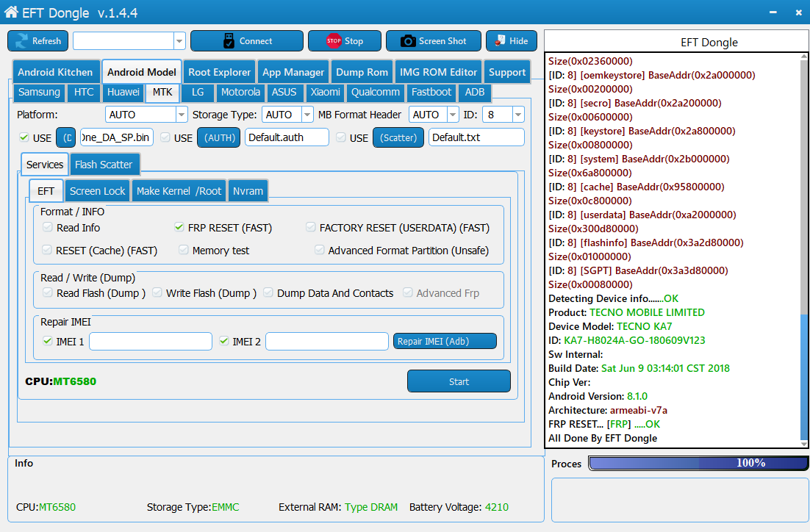This screenshot has width=810, height=532.
Task: Select the HTC brand tab
Action: (x=84, y=92)
